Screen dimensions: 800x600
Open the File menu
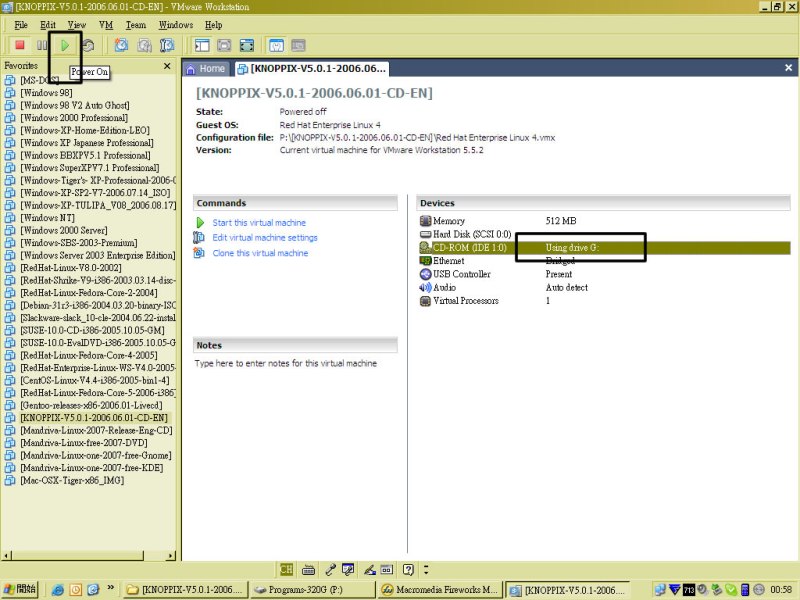21,25
